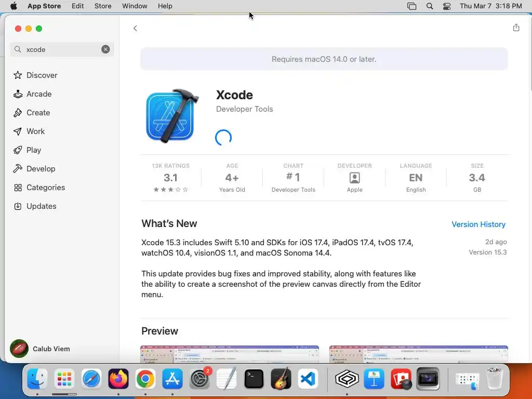Open the Window menu
The image size is (532, 399).
[x=135, y=6]
